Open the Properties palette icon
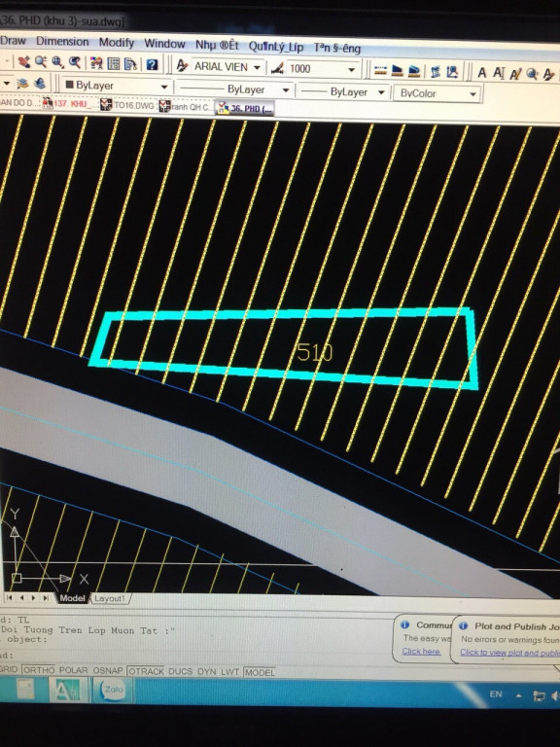Screen dimensions: 560x747 coord(96,63)
